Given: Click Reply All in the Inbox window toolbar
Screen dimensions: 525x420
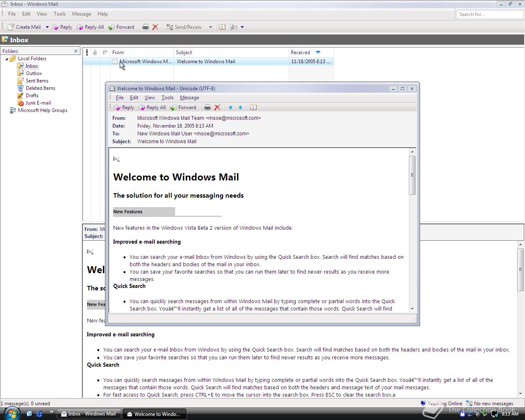Looking at the screenshot, I should tap(90, 27).
